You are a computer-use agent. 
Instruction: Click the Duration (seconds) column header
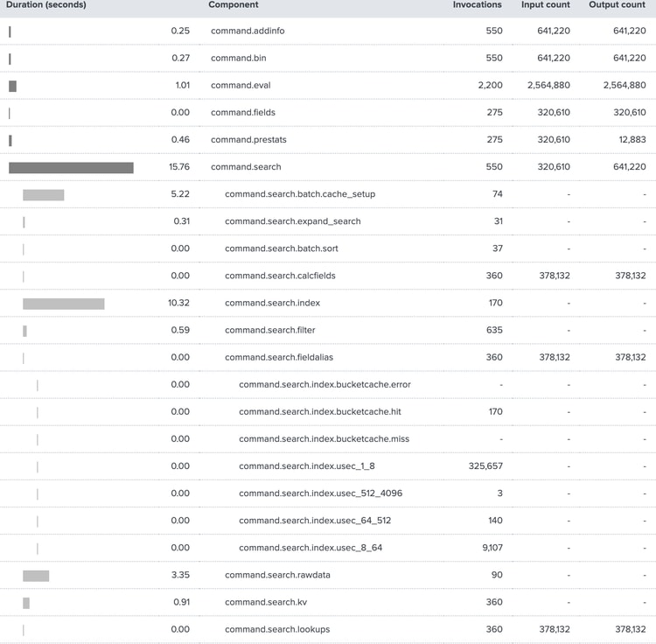pyautogui.click(x=46, y=5)
